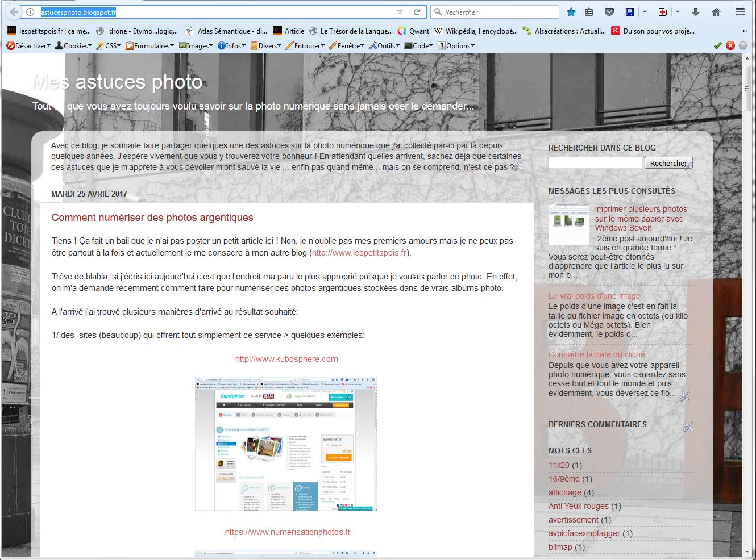This screenshot has width=756, height=560.
Task: Click the Kubosphere website screenshot thumbnail
Action: (286, 444)
